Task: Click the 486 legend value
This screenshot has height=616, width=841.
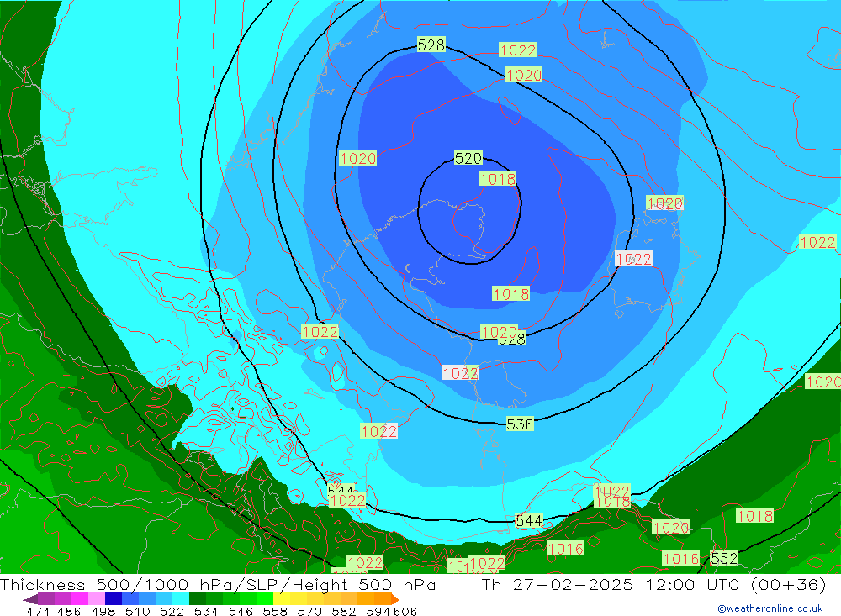Action: tap(69, 611)
